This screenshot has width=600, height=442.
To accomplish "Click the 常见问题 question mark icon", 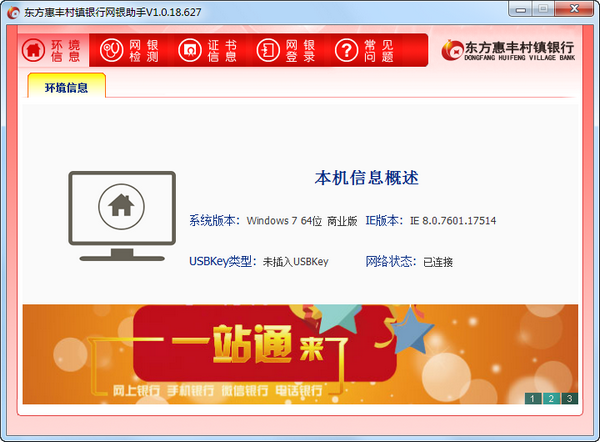I will click(x=346, y=49).
